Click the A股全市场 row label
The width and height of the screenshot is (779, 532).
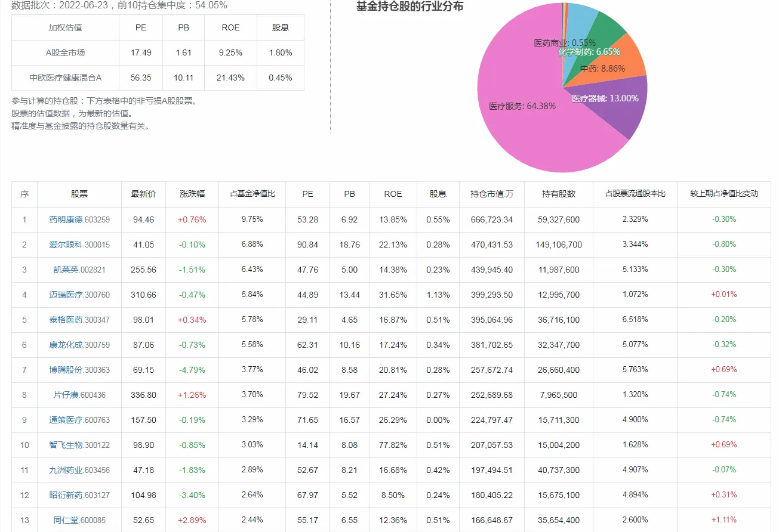(x=65, y=52)
